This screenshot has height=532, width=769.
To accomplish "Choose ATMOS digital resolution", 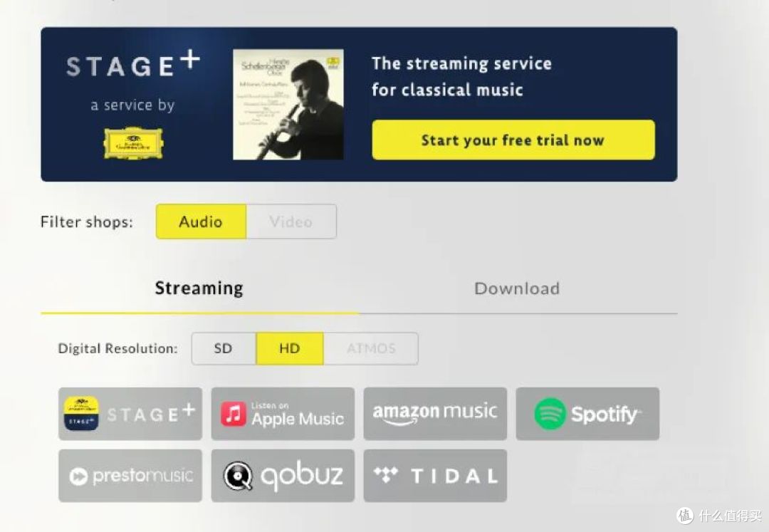I will 371,349.
